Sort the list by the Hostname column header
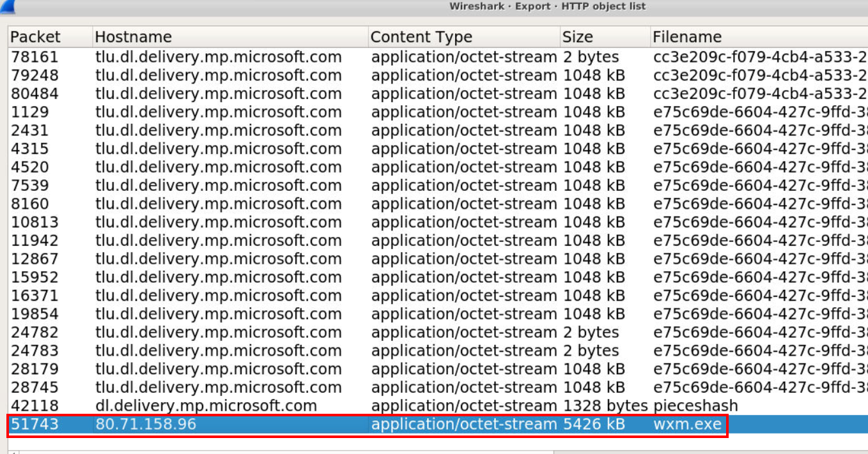Screen dimensions: 868x454 coord(230,37)
